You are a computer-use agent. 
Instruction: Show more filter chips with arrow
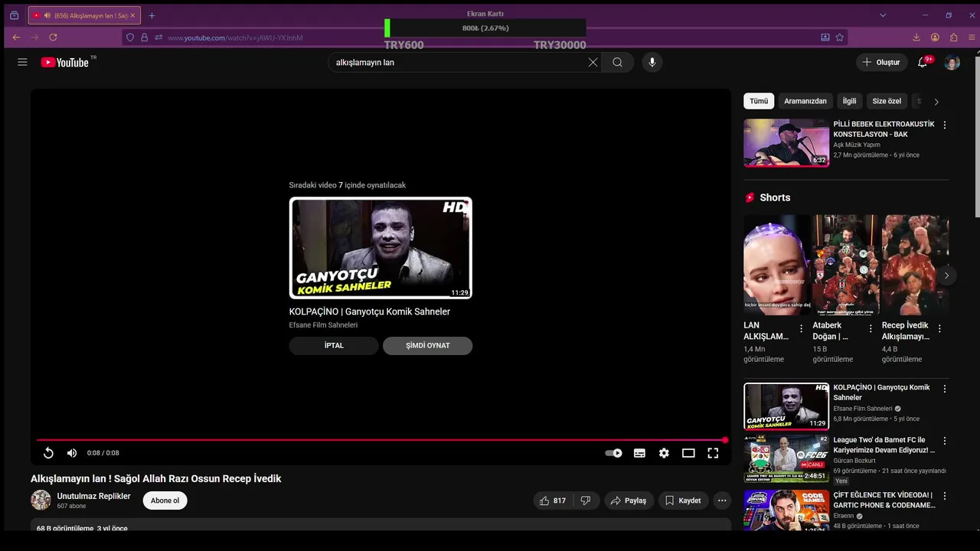(936, 101)
